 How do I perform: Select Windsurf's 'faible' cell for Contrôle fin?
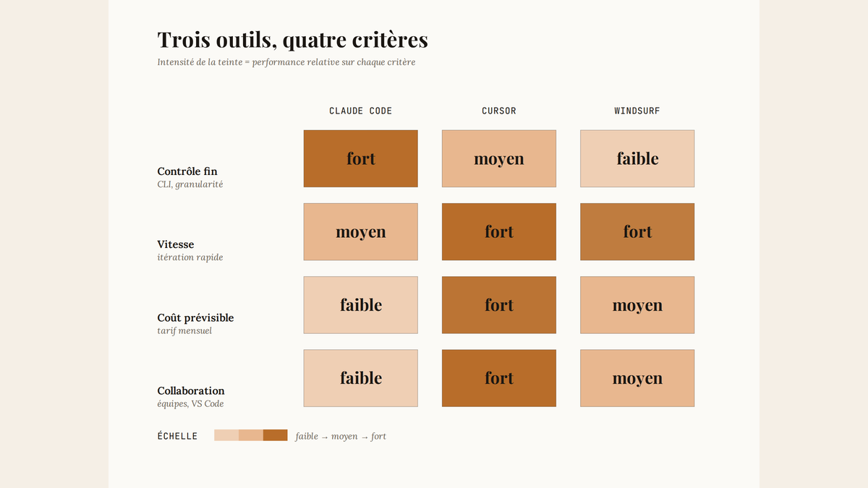637,158
